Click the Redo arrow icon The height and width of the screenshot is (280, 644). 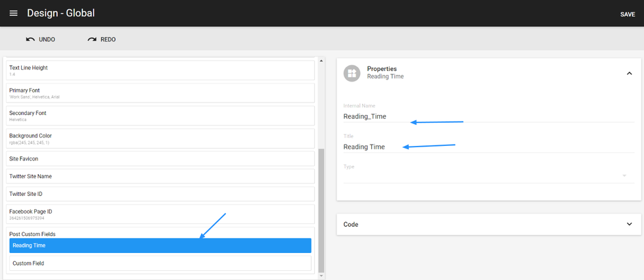tap(92, 39)
